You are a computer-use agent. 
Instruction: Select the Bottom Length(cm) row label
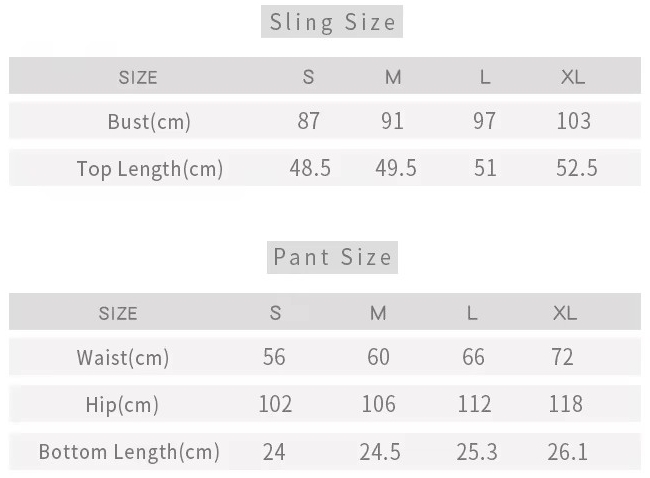pos(129,452)
